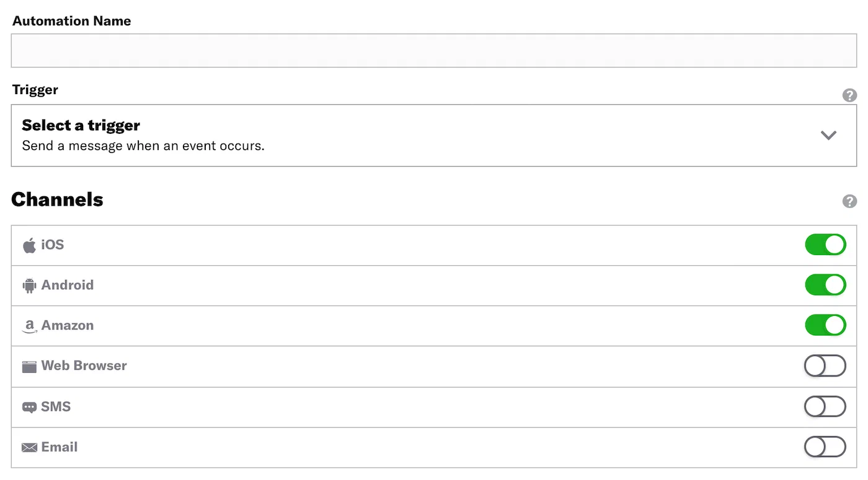Turn off the Android channel
Screen dimensions: 868x480
(825, 285)
